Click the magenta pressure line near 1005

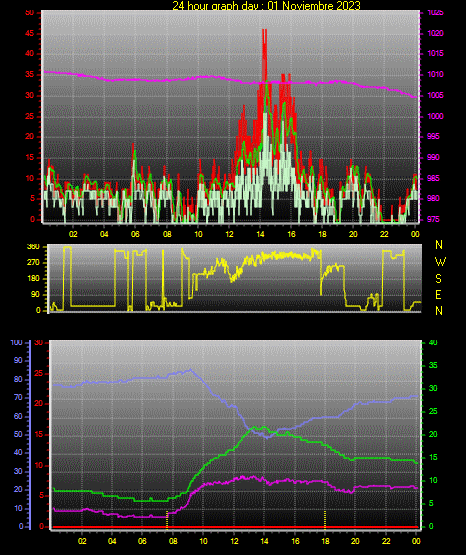coord(415,96)
